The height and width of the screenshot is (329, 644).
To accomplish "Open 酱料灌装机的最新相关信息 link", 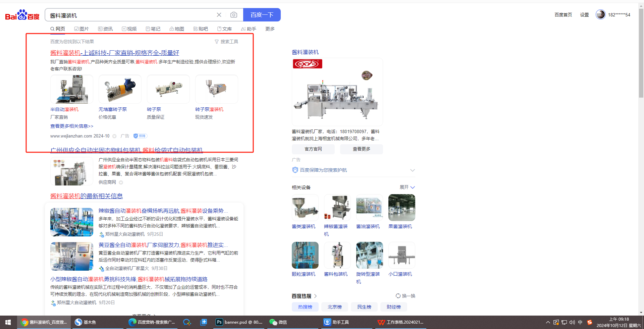I will click(87, 196).
